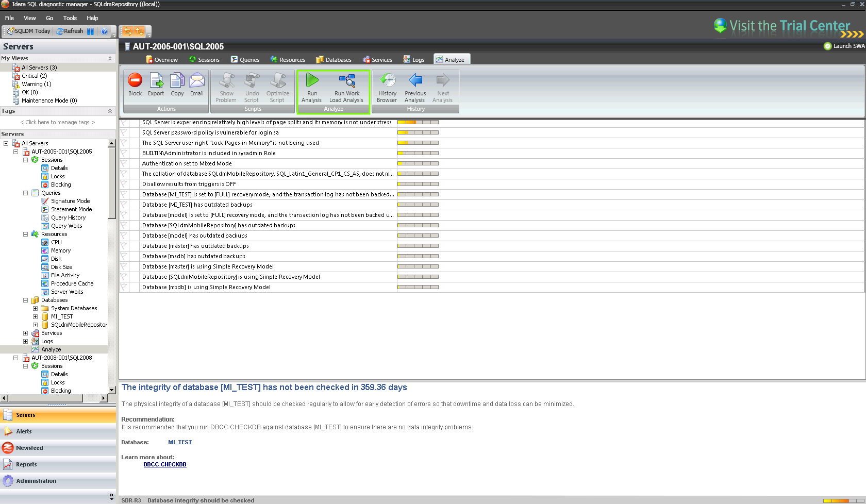Open the Administration pane
The height and width of the screenshot is (504, 866).
point(58,481)
